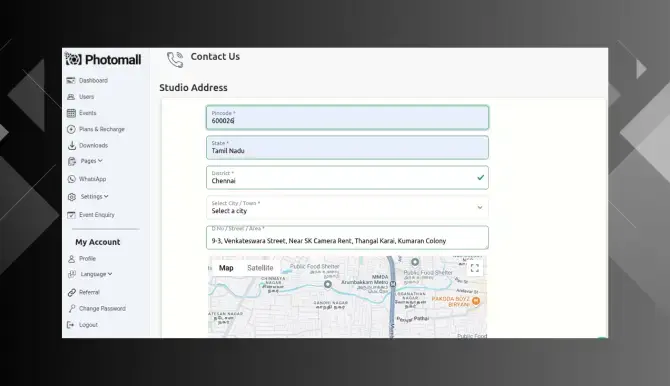Open the Select City / Town dropdown
The width and height of the screenshot is (670, 386).
[x=347, y=207]
